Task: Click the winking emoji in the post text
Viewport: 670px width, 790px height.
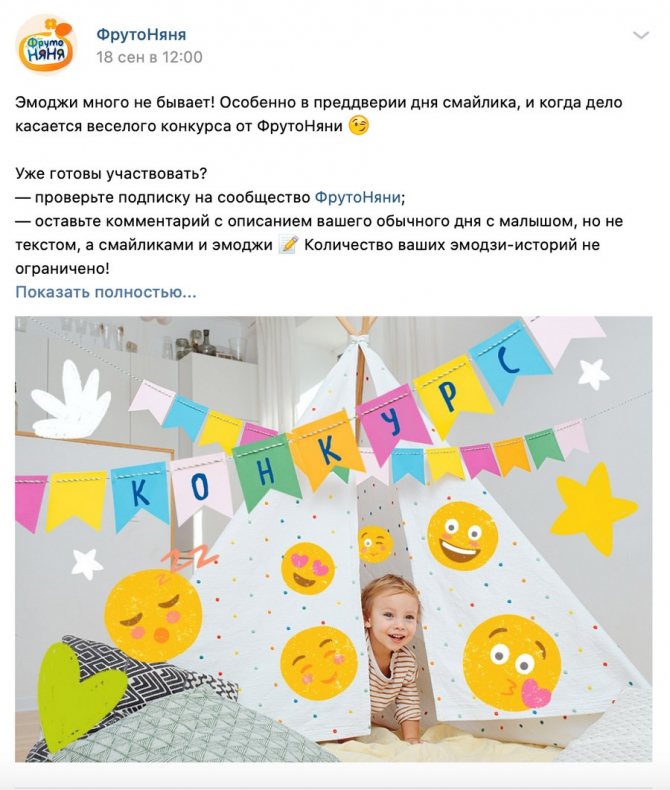Action: coord(359,125)
